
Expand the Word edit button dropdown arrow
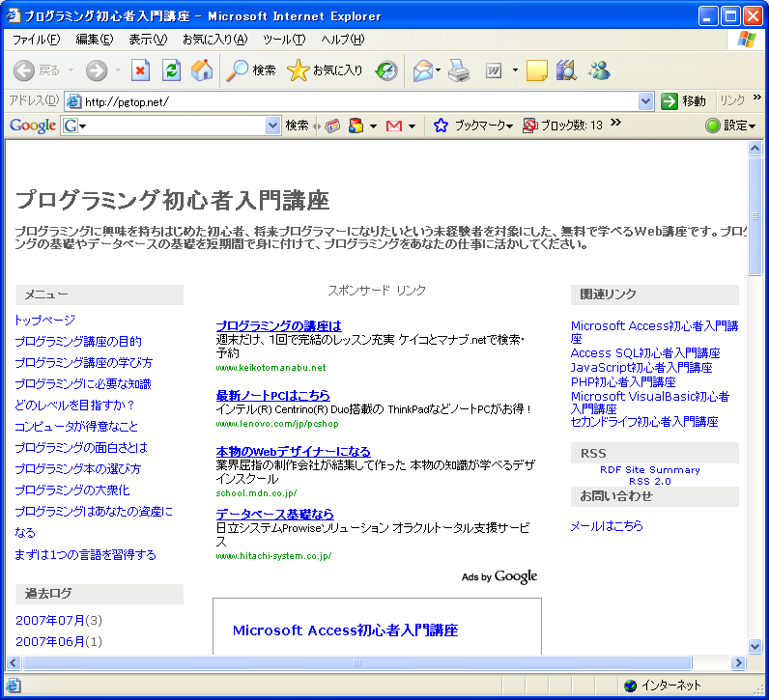pyautogui.click(x=515, y=70)
